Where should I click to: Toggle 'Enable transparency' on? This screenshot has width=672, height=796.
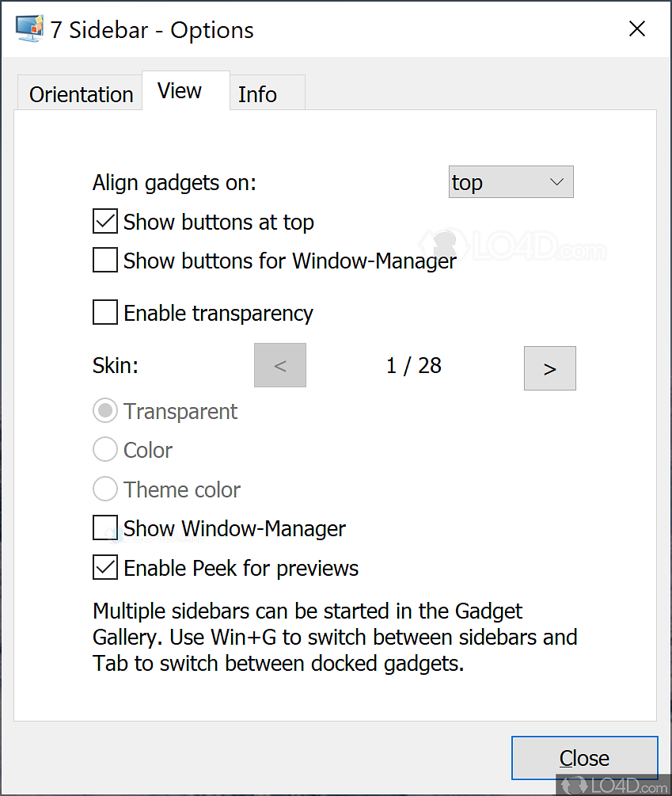(x=104, y=312)
